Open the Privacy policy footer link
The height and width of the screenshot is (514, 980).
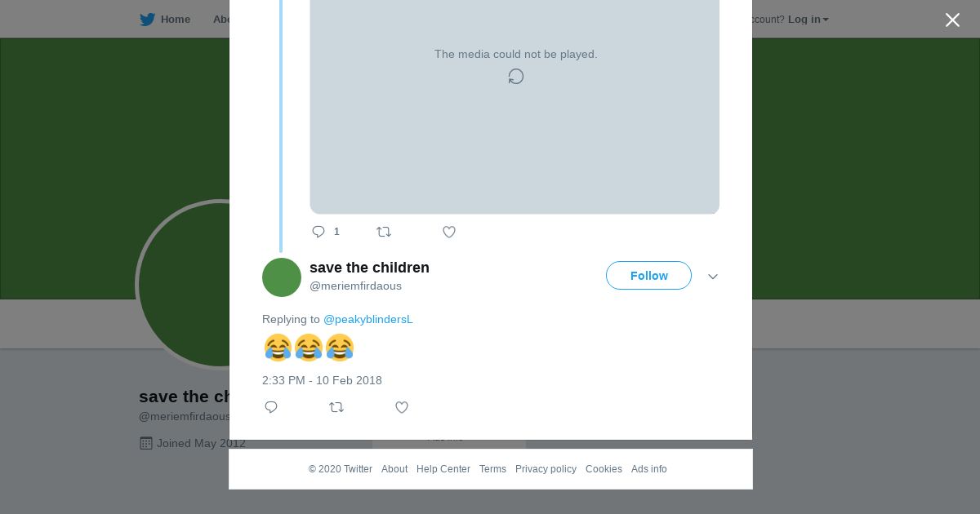point(546,469)
